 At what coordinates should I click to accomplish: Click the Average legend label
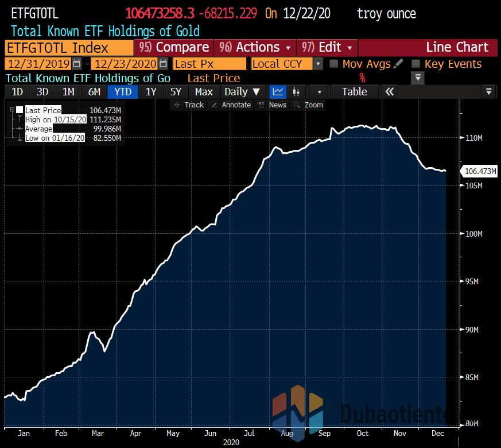[38, 129]
